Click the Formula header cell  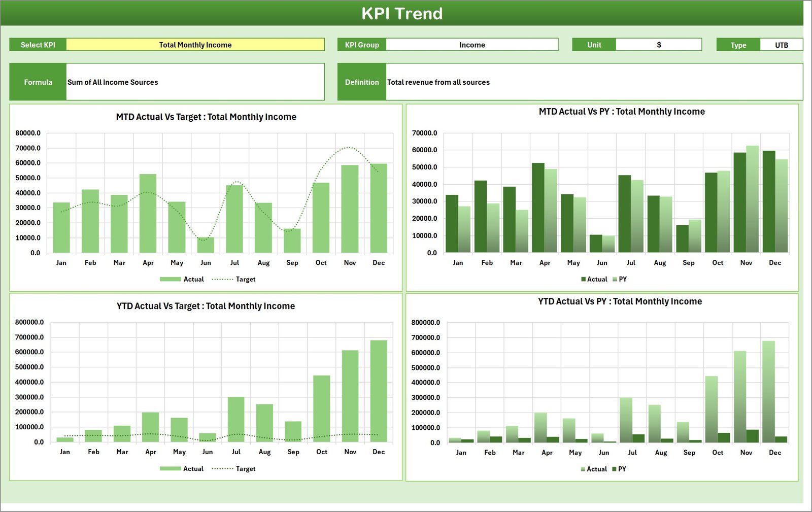click(38, 82)
